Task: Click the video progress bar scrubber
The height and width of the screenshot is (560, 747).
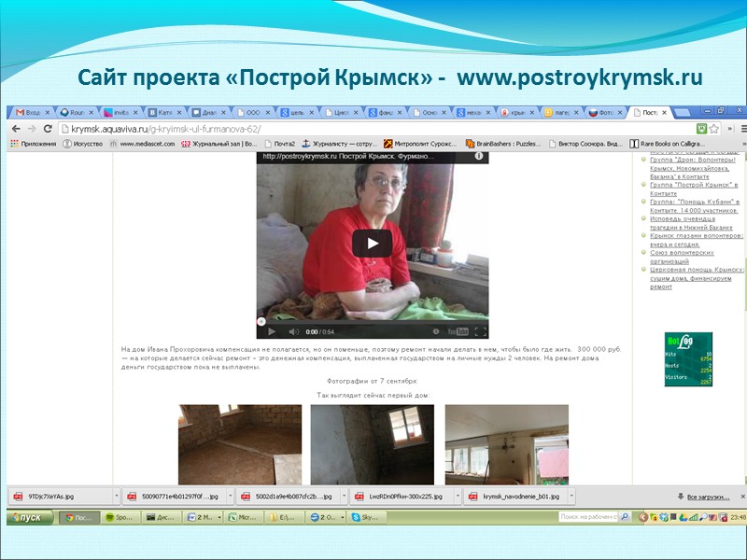Action: click(261, 321)
